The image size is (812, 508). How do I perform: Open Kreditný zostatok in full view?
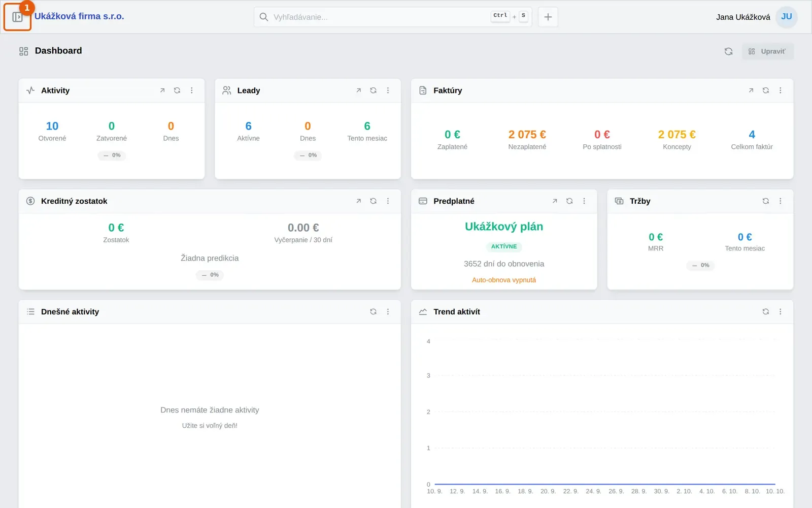coord(359,201)
